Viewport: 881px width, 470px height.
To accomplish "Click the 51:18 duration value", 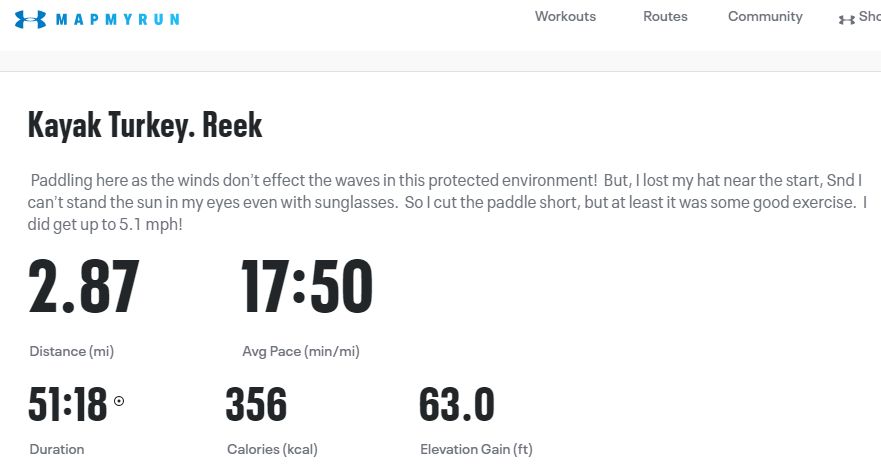I will point(67,404).
